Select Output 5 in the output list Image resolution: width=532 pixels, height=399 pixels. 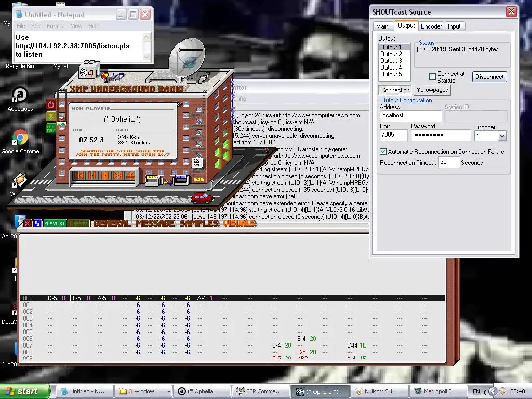[x=394, y=74]
